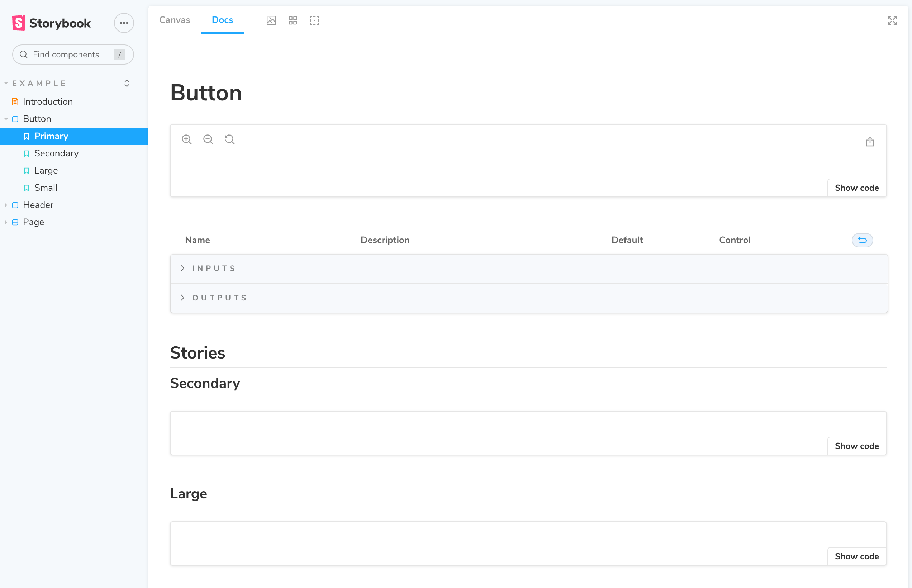Reset controls with the undo icon
Viewport: 912px width, 588px height.
click(x=862, y=240)
